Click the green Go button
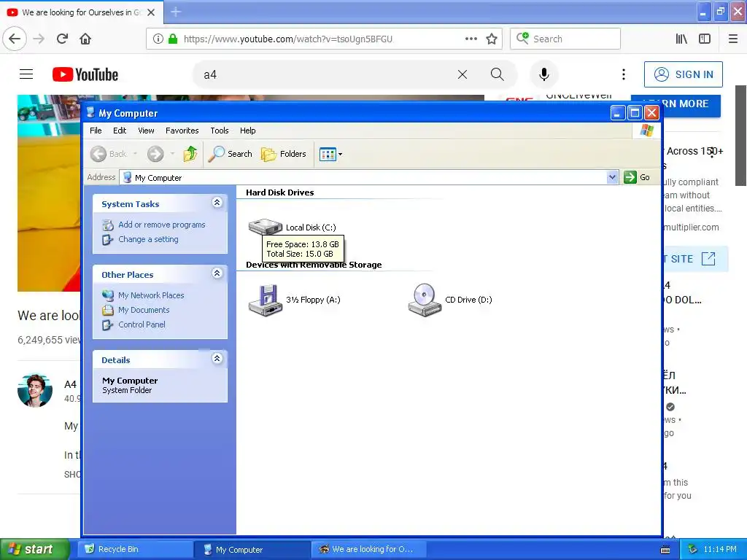This screenshot has width=747, height=560. point(637,177)
